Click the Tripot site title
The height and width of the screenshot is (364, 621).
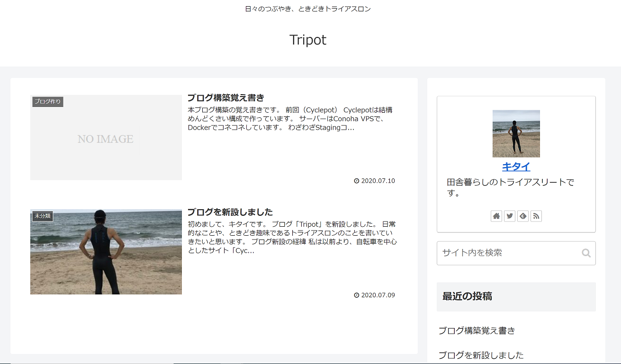[x=308, y=40]
